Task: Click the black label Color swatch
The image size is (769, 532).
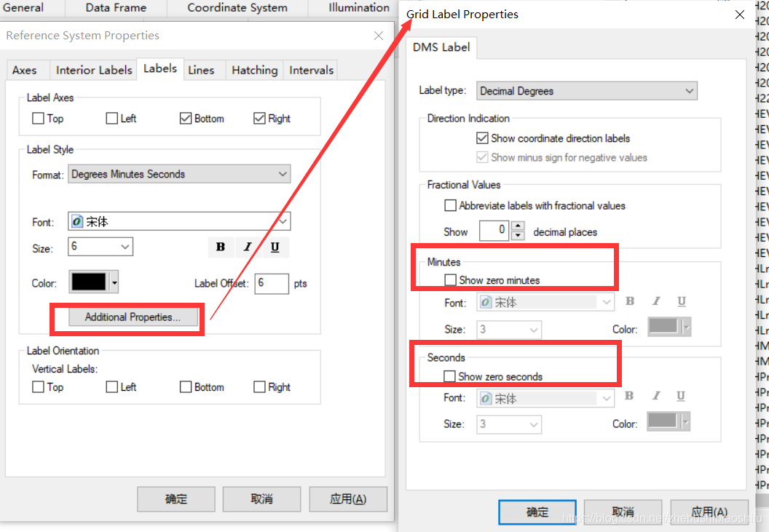Action: coord(89,282)
